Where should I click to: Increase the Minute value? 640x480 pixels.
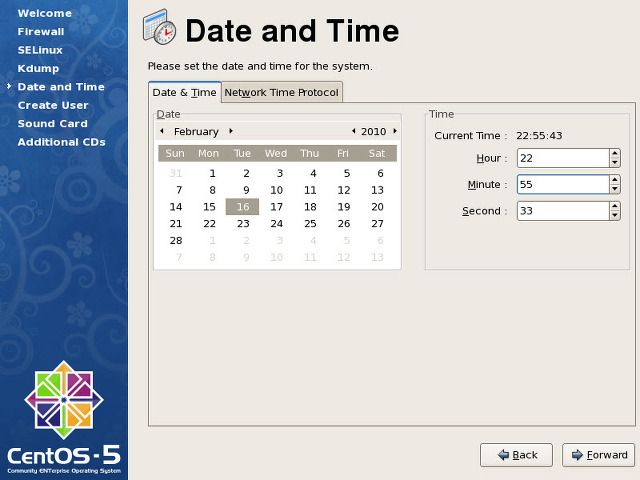coord(615,180)
